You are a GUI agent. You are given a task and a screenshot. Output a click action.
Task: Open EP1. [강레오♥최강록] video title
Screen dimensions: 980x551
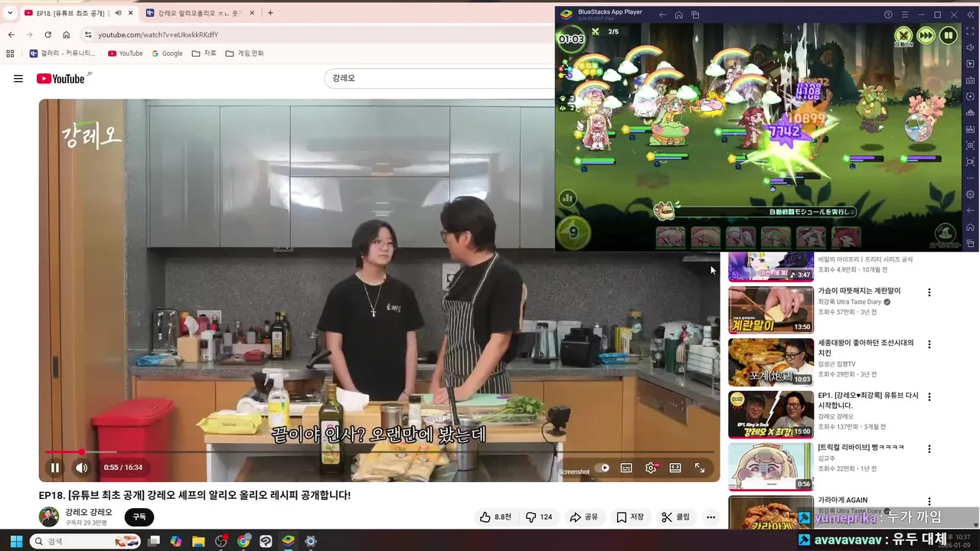point(868,400)
